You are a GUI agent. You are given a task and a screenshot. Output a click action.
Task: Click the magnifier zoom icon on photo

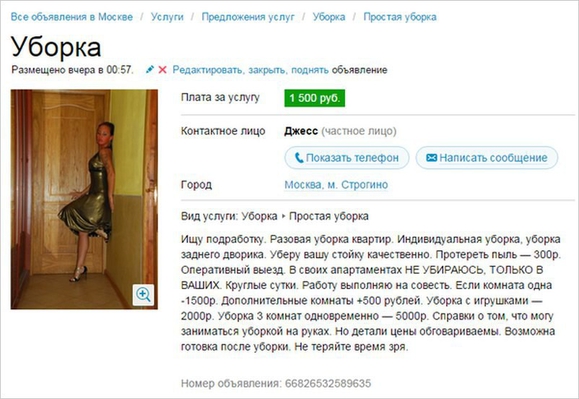click(x=143, y=295)
